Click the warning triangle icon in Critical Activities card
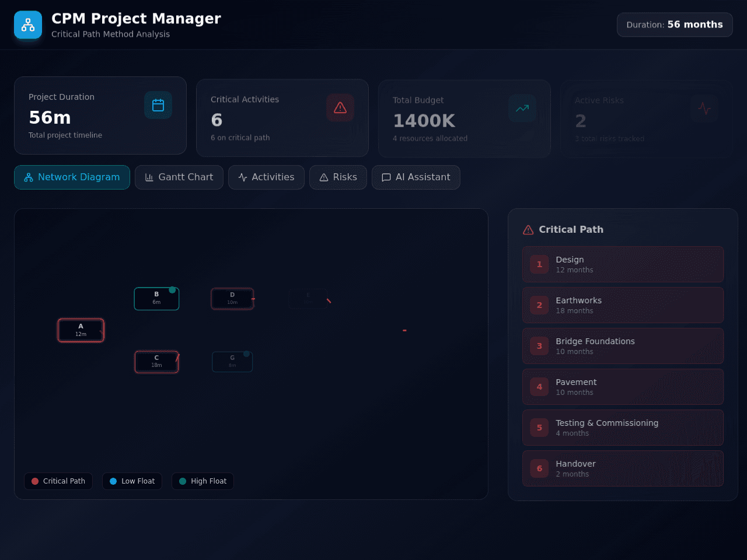Image resolution: width=747 pixels, height=560 pixels. click(x=340, y=107)
